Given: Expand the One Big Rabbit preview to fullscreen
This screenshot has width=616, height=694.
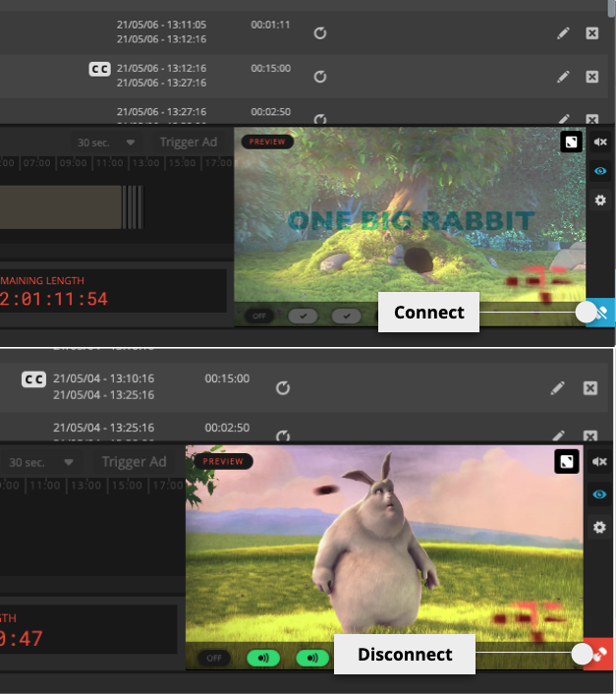Looking at the screenshot, I should [x=571, y=142].
